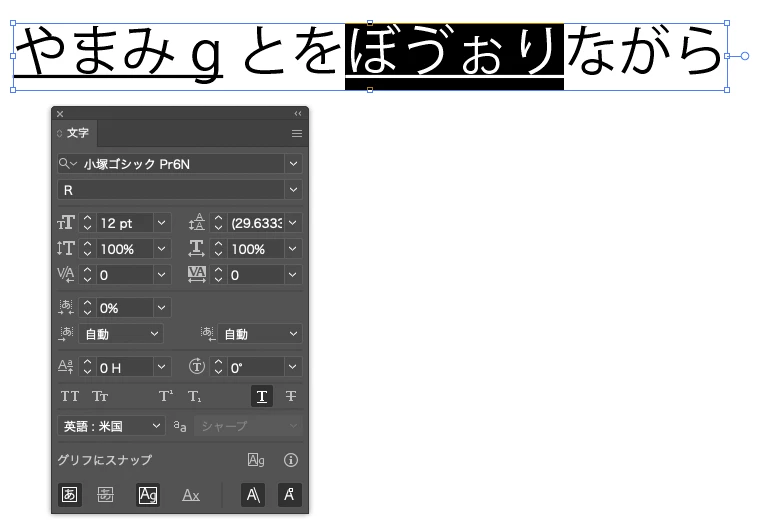
Task: Toggle the Ag glyph bounds snap button
Action: pyautogui.click(x=148, y=495)
